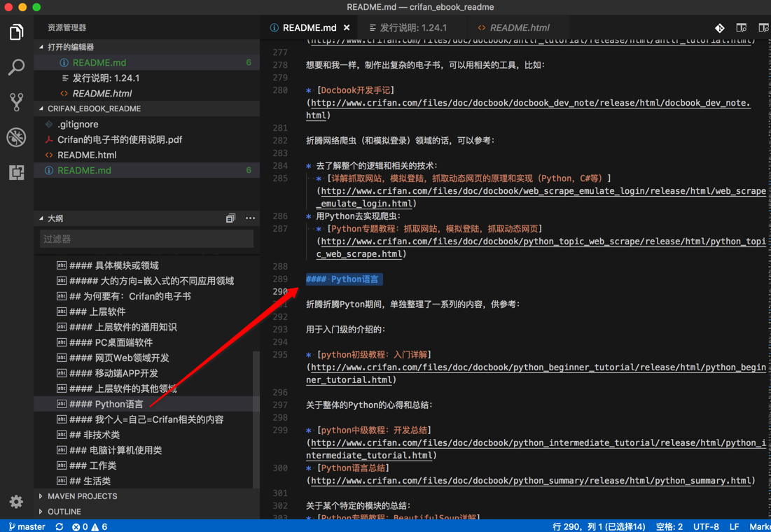This screenshot has width=771, height=532.
Task: Select outline item 为何要有：Crifan的电子书
Action: tap(143, 296)
